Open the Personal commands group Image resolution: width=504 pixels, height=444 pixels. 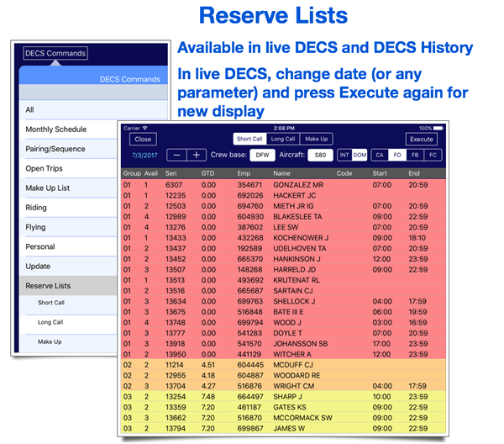(68, 246)
